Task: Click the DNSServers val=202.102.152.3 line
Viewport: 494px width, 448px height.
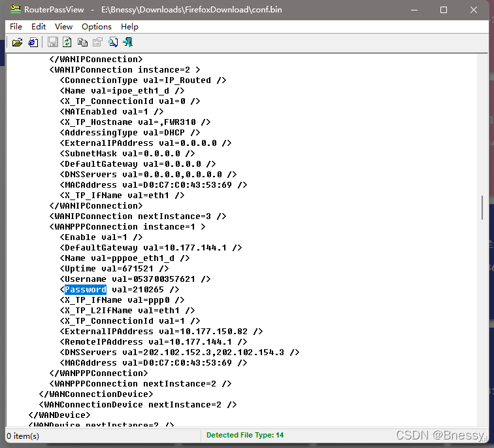Action: pos(180,352)
